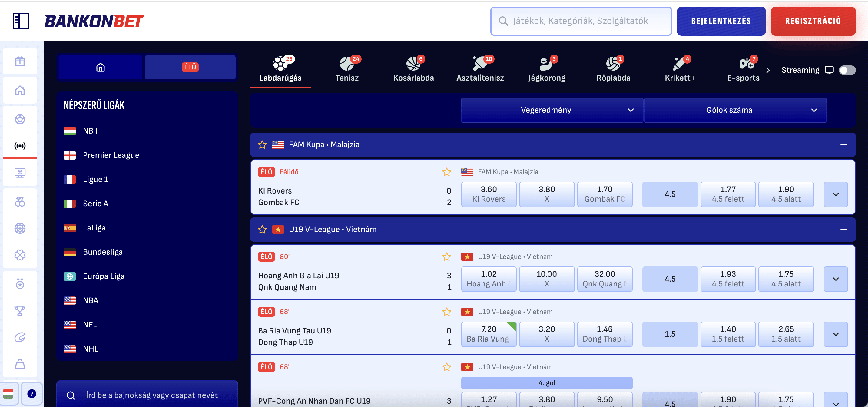Screen dimensions: 868x407
Task: Favorite the FAM Kupa league header star
Action: (262, 144)
